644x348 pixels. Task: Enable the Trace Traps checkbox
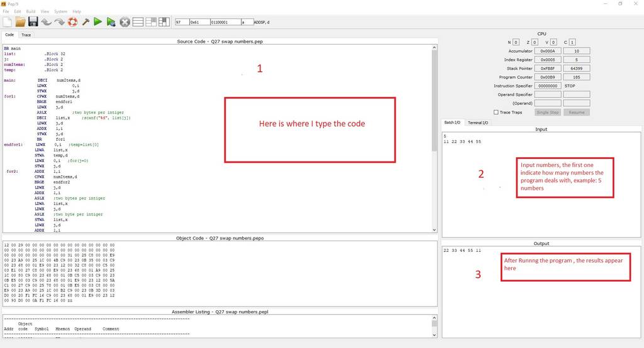[496, 112]
